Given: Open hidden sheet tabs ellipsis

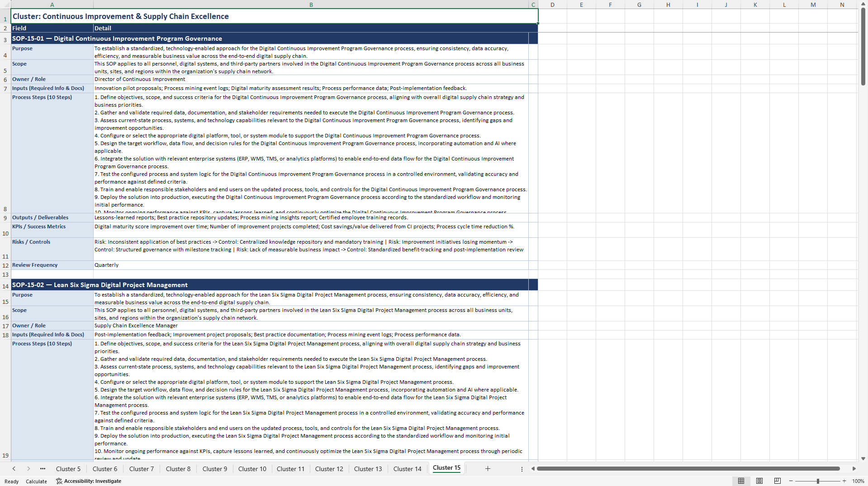Looking at the screenshot, I should 43,469.
